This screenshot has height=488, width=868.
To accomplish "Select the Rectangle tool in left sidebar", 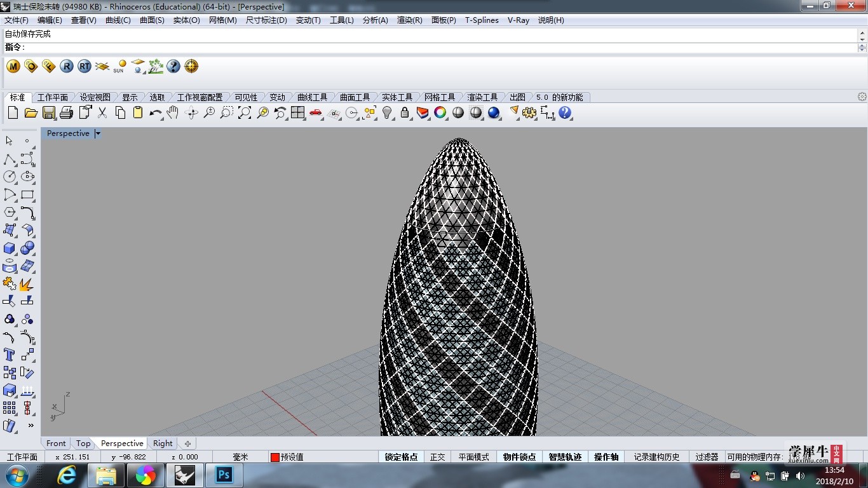I will [27, 194].
